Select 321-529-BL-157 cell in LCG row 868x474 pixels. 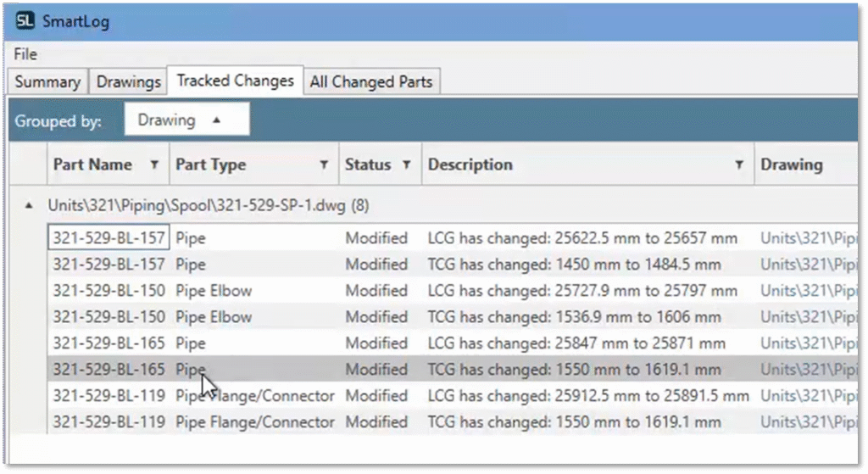point(108,238)
